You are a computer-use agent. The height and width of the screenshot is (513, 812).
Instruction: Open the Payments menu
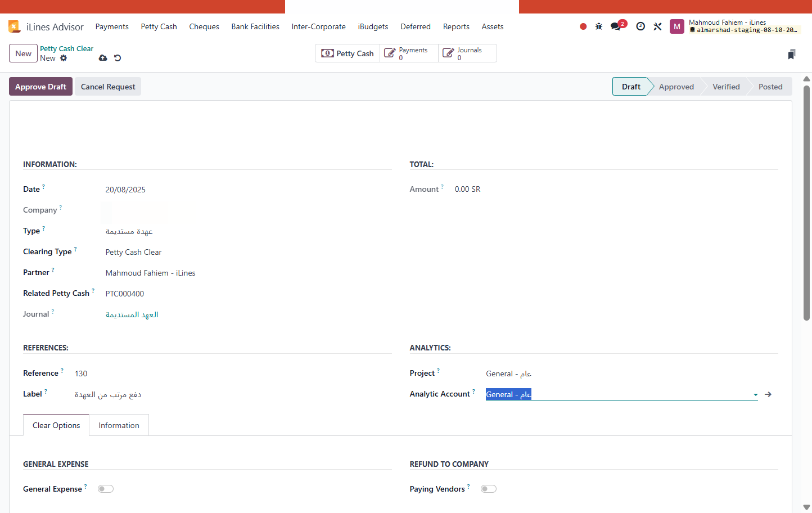tap(112, 26)
